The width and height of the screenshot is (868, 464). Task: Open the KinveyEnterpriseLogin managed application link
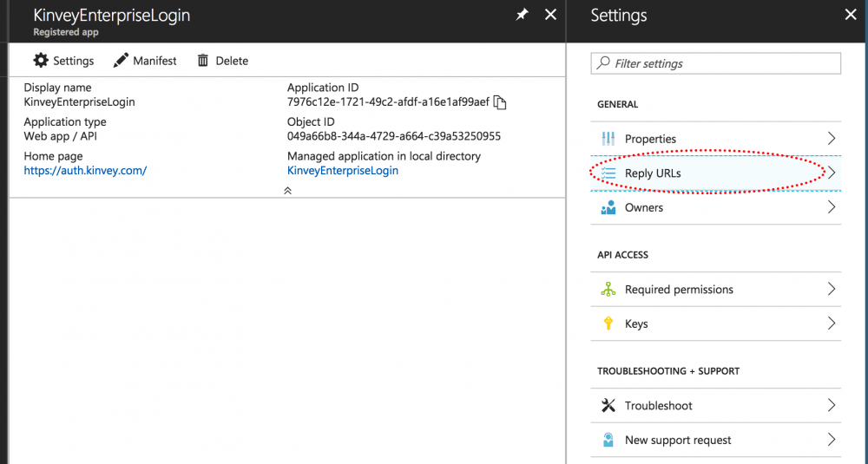point(342,171)
